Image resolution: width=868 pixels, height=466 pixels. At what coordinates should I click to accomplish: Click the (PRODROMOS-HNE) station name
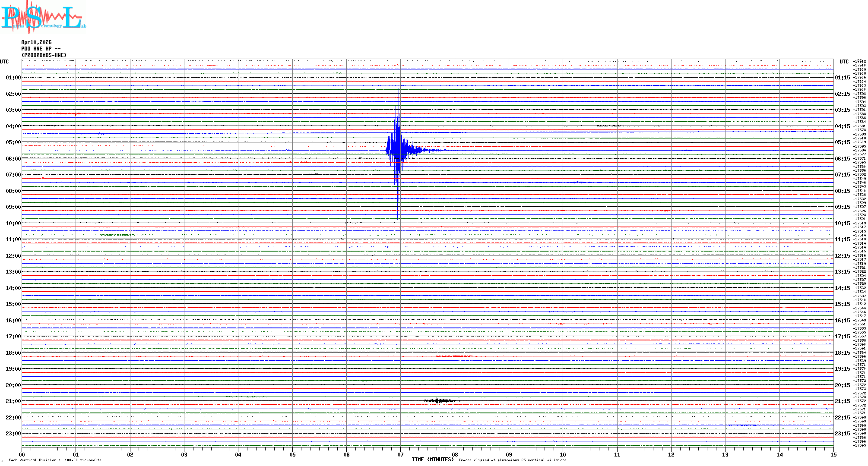44,55
